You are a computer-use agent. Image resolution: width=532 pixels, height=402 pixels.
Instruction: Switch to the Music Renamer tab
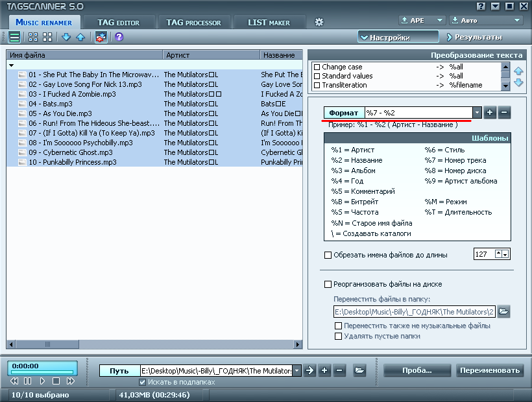[x=44, y=23]
